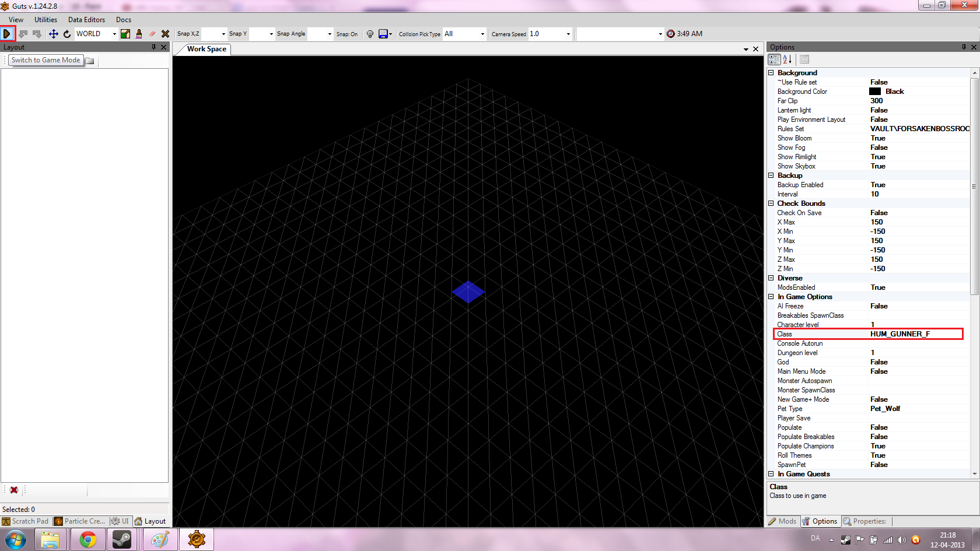Viewport: 980px width, 551px height.
Task: Open the Snap Y dropdown
Action: coord(271,34)
